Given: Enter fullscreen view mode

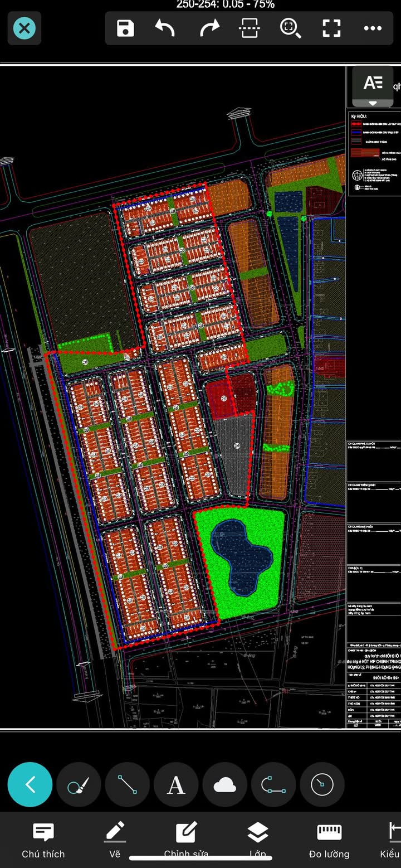Looking at the screenshot, I should coord(331,28).
